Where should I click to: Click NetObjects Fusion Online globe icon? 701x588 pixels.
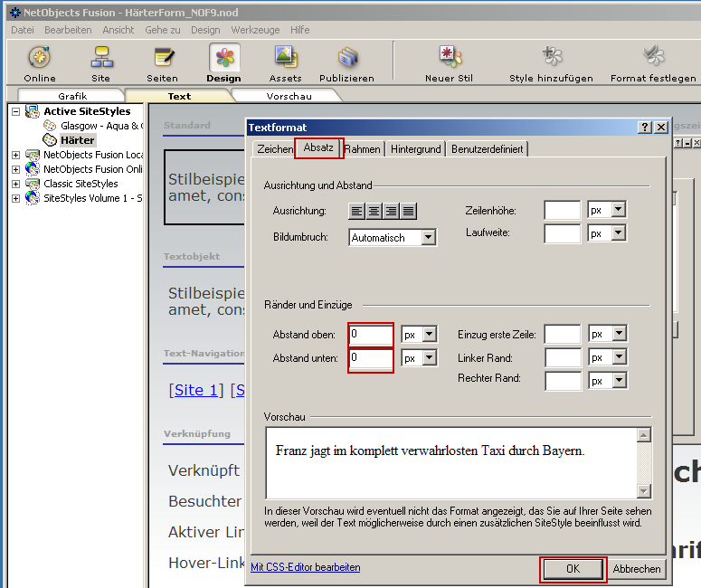33,169
